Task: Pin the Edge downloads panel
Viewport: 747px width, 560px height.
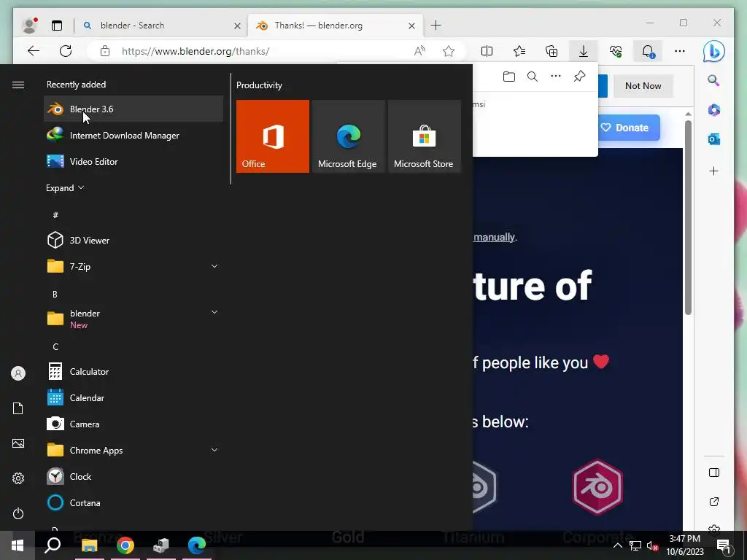Action: [579, 76]
